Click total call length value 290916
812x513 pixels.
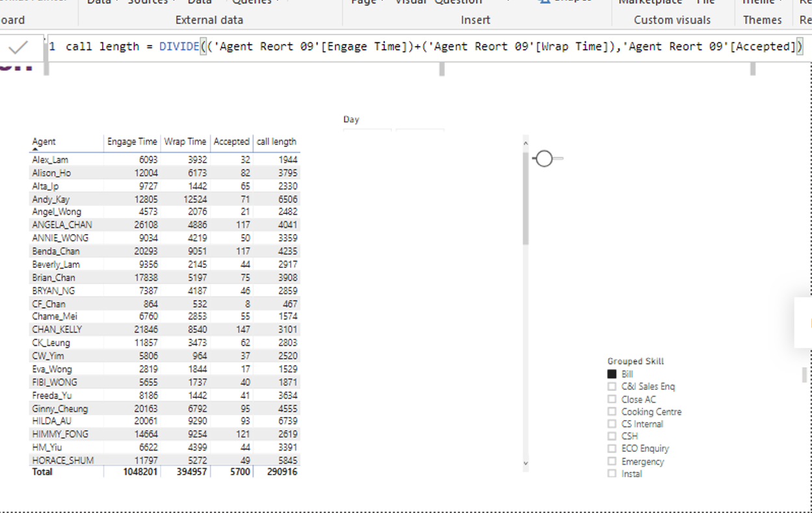(x=282, y=472)
